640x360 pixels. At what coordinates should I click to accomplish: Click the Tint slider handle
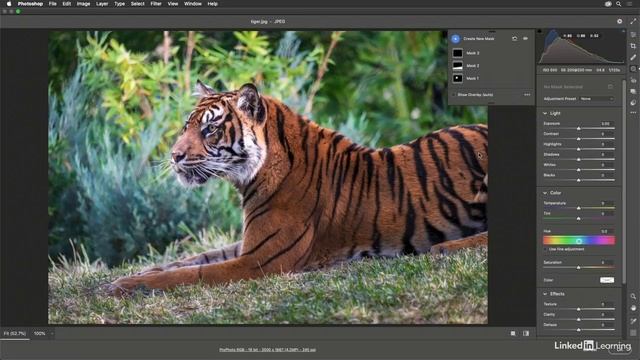click(579, 219)
